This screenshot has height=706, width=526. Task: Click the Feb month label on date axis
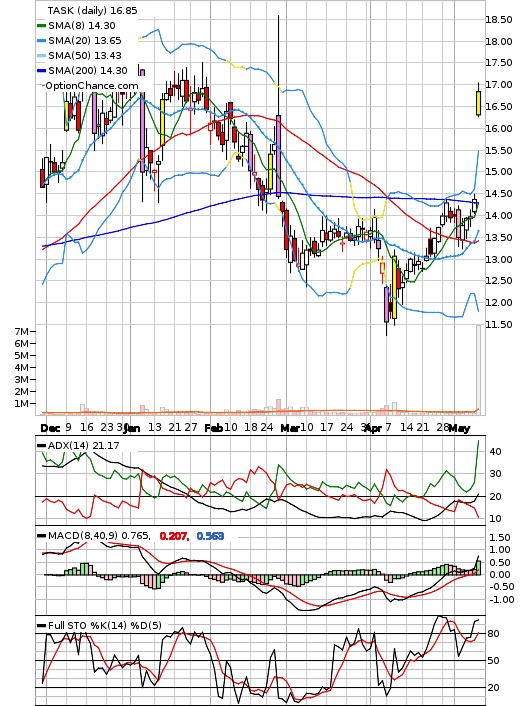click(x=213, y=428)
